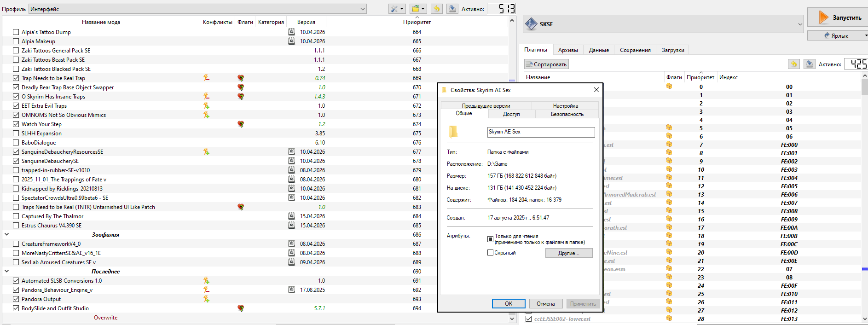Image resolution: width=868 pixels, height=325 pixels.
Task: Click mod list scrollbar up arrow
Action: tap(512, 21)
